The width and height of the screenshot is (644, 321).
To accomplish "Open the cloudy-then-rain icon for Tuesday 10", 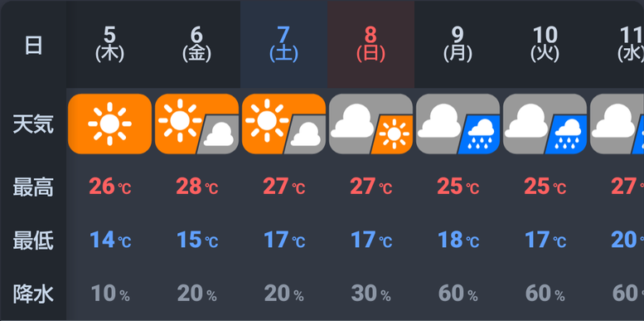I will [545, 124].
